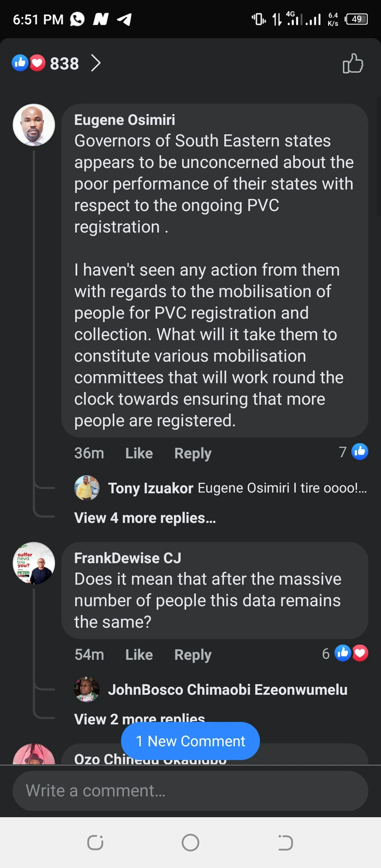This screenshot has height=868, width=381.
Task: Open FrankDewise CJ's profile picture
Action: point(34,563)
